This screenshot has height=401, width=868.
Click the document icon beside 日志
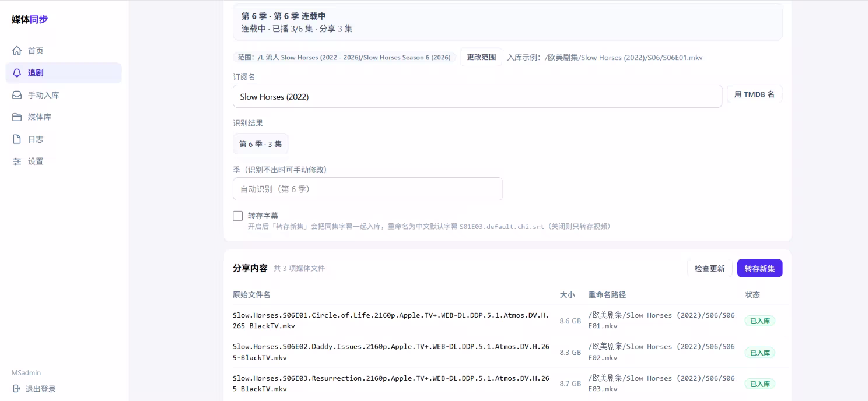(x=17, y=139)
